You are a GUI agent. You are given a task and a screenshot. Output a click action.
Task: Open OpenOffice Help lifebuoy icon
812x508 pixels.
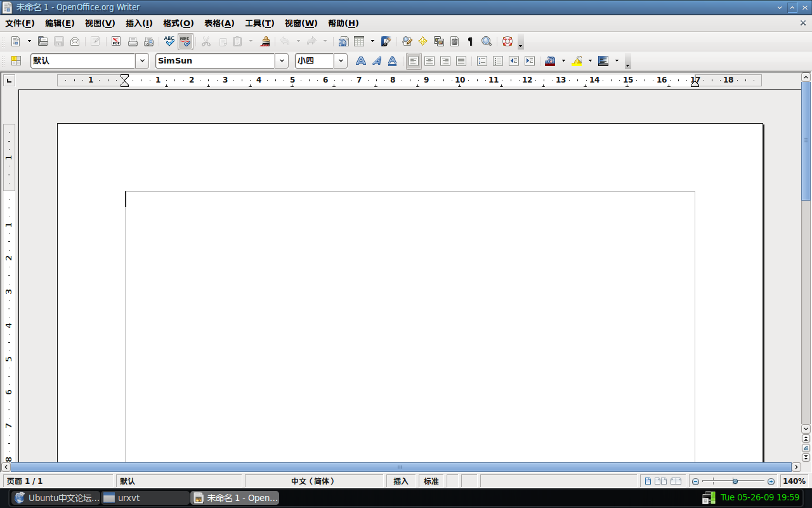(507, 41)
